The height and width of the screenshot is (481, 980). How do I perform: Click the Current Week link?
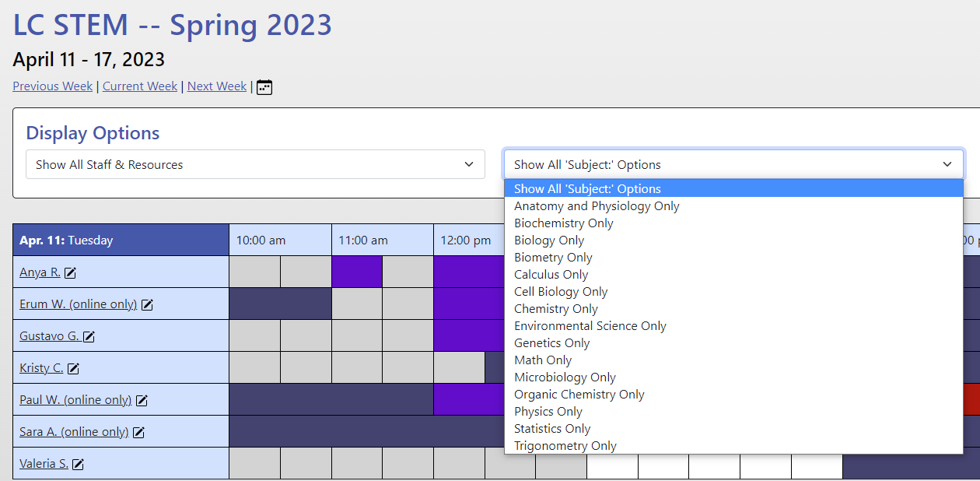tap(140, 86)
